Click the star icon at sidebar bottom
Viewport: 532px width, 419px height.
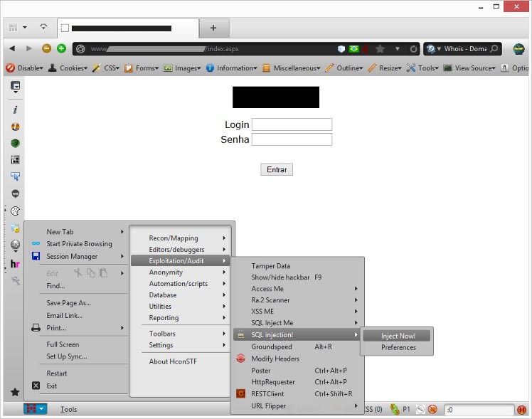(x=15, y=392)
